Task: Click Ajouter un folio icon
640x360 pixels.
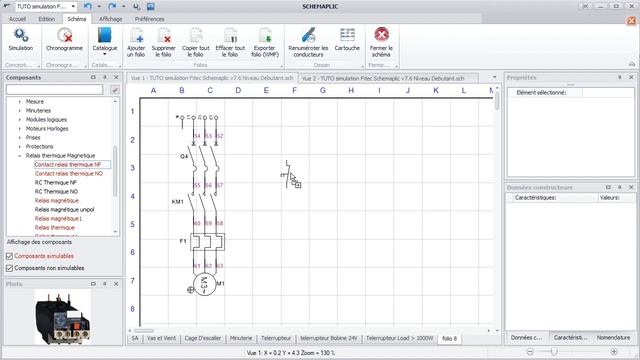Action: tap(136, 36)
